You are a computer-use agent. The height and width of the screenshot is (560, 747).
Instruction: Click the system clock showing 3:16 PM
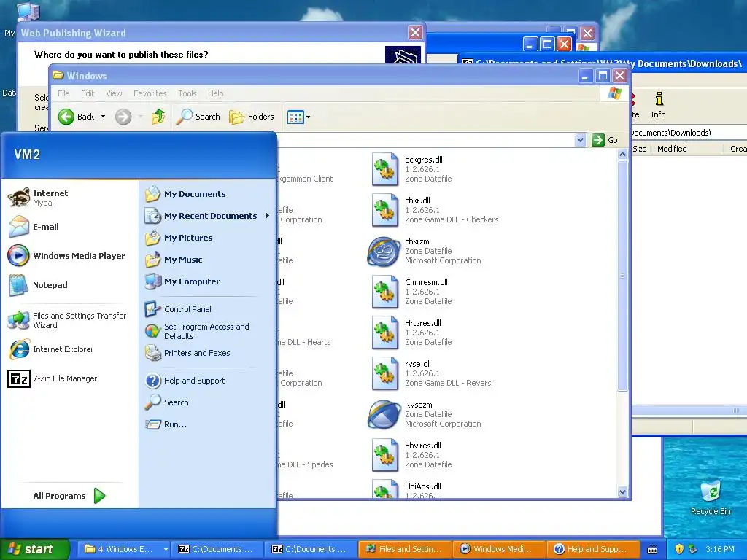pyautogui.click(x=719, y=549)
